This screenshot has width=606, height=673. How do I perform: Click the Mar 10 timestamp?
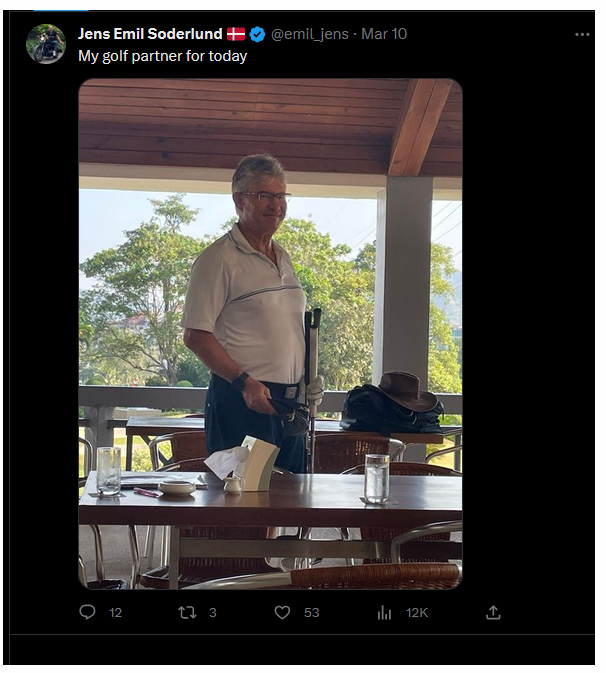point(384,34)
